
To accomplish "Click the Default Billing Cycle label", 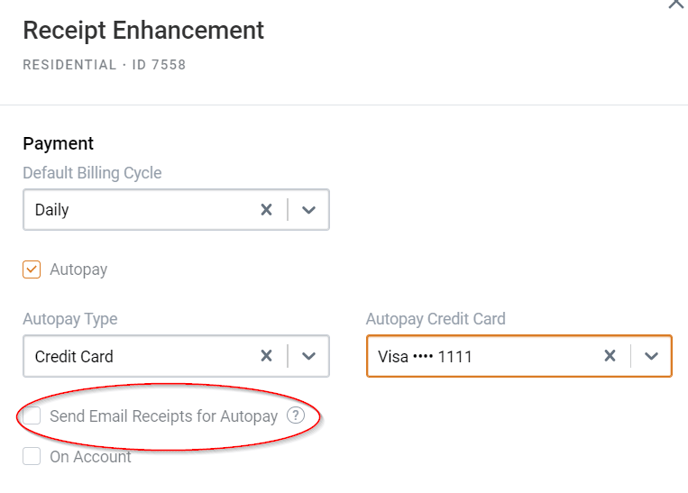I will pyautogui.click(x=92, y=173).
